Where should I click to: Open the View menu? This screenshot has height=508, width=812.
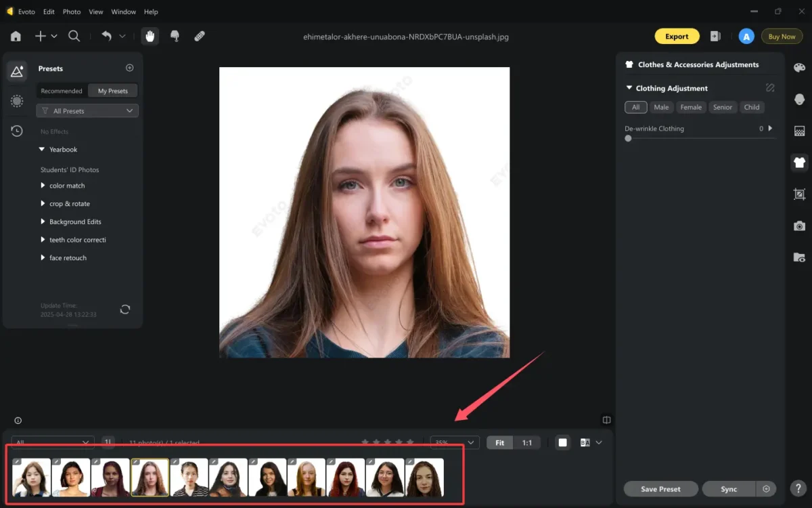click(x=96, y=12)
